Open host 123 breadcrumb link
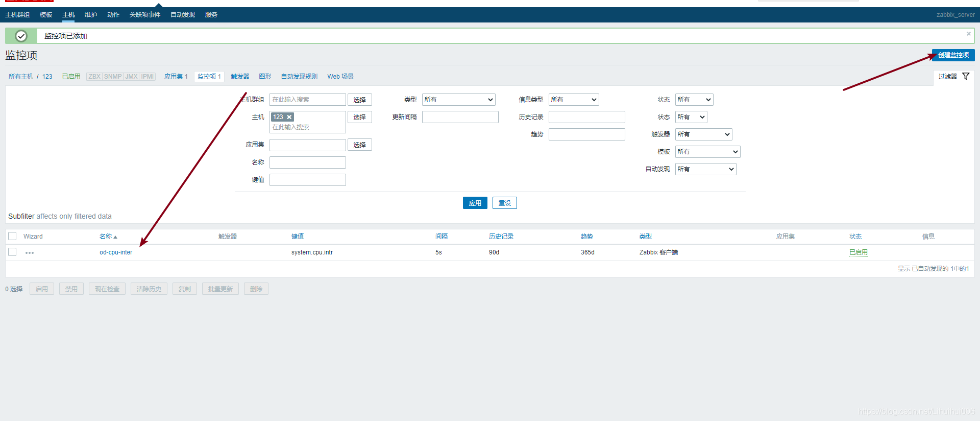The height and width of the screenshot is (421, 980). (x=47, y=77)
